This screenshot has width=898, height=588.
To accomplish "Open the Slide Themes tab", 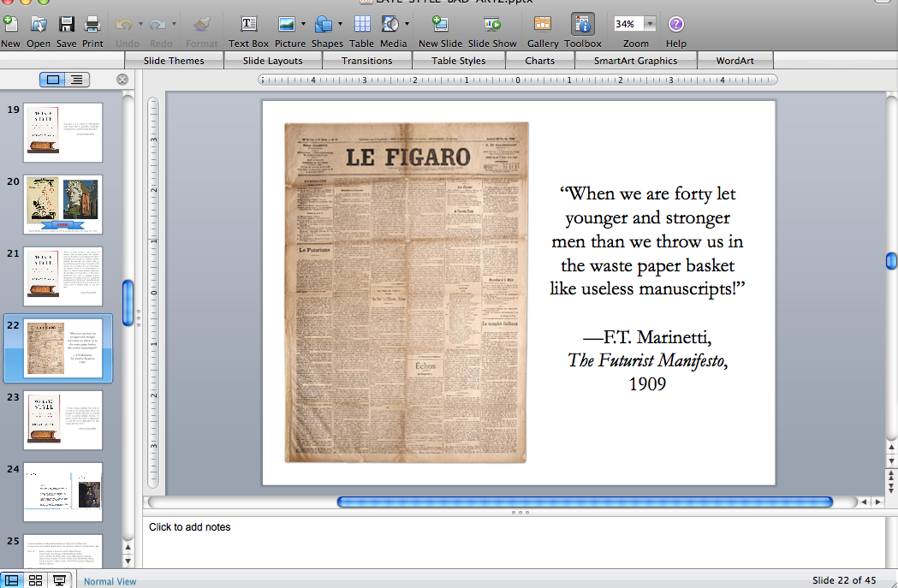I will point(175,61).
